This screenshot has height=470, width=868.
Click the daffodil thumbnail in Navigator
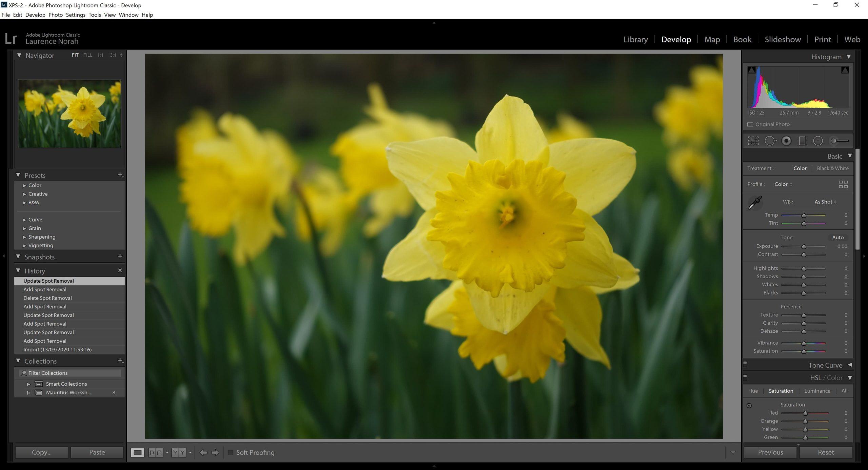[x=70, y=114]
